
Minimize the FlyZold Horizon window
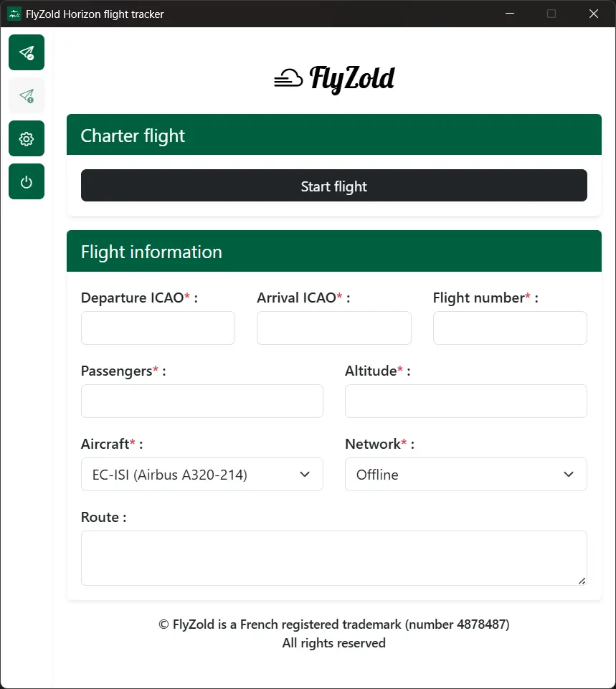click(510, 14)
